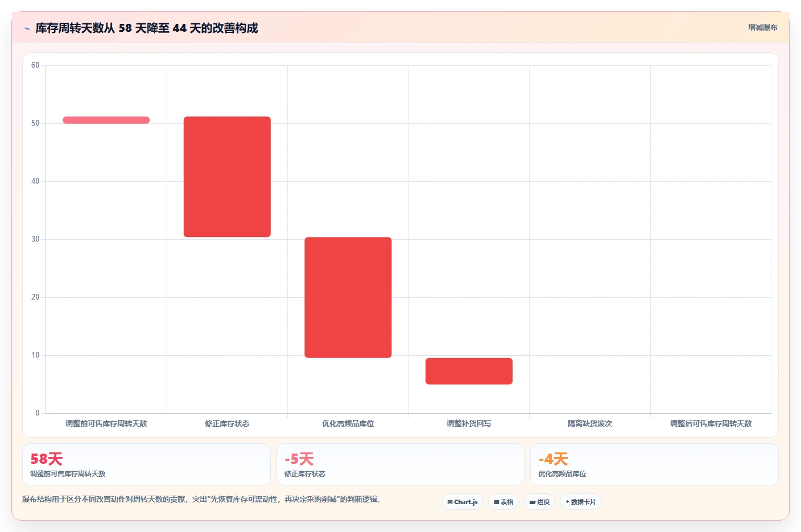Click the 增减瀑布 badge

click(762, 27)
